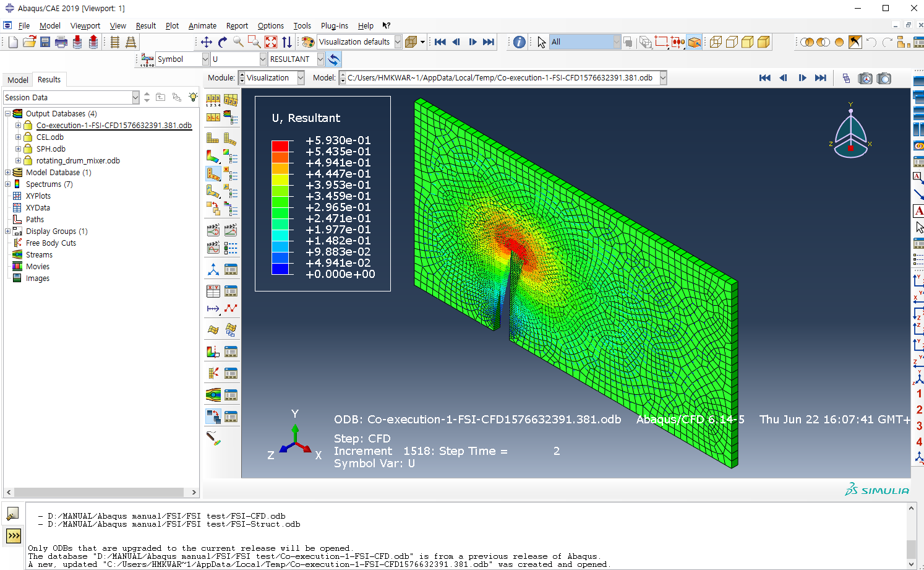Select the Box Zoom tool
Screen dimensions: 924x570
pos(254,42)
